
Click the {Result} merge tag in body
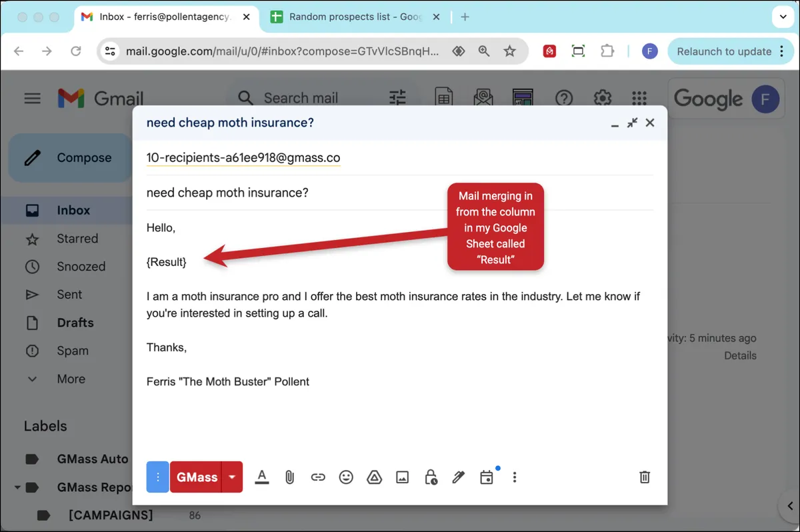pos(167,262)
